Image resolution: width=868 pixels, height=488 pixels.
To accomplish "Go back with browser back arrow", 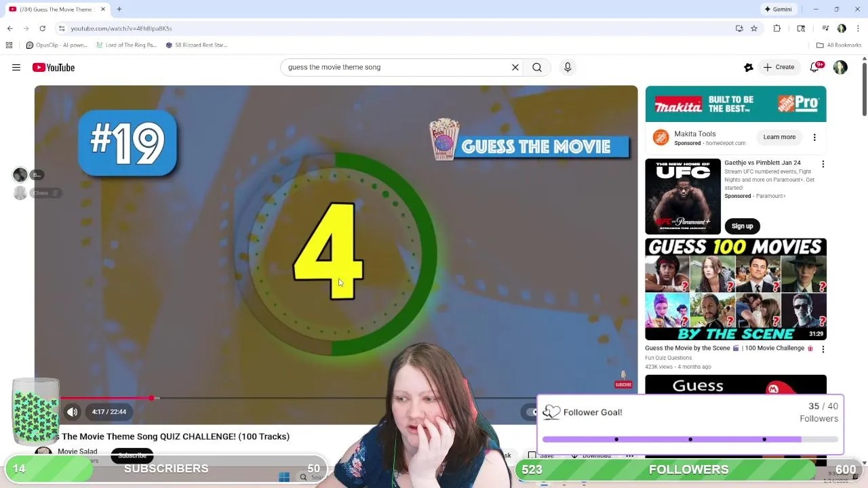I will (9, 28).
